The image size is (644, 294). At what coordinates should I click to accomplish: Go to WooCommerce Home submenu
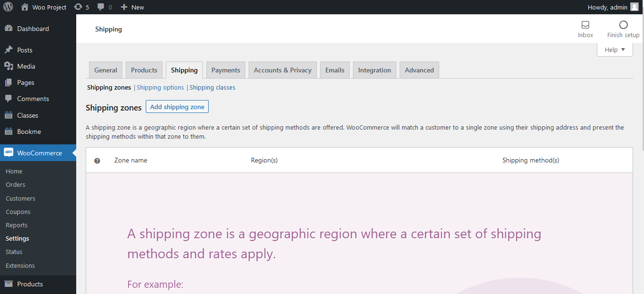tap(14, 171)
